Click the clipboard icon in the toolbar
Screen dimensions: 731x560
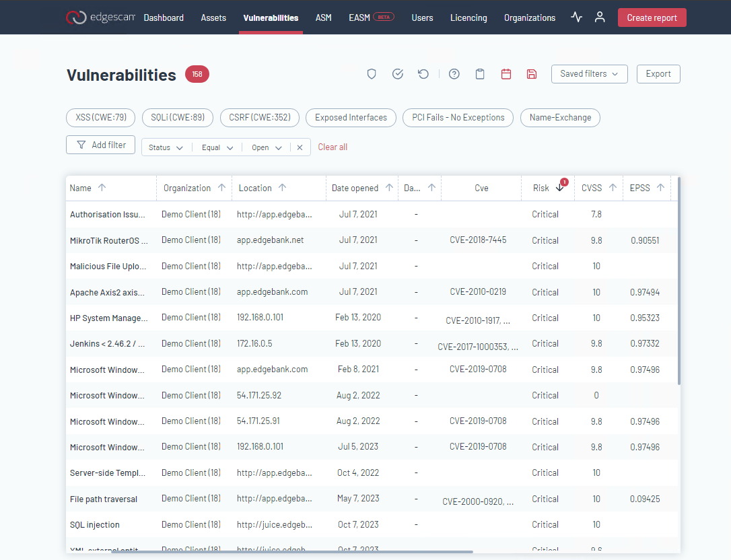click(480, 74)
